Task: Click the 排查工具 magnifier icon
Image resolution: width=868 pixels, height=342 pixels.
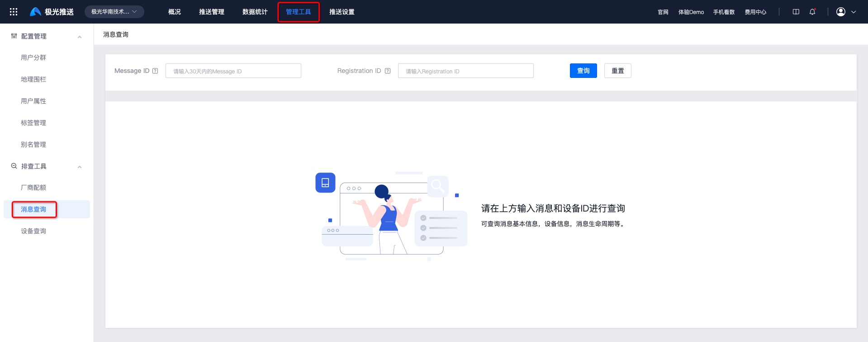Action: point(14,166)
